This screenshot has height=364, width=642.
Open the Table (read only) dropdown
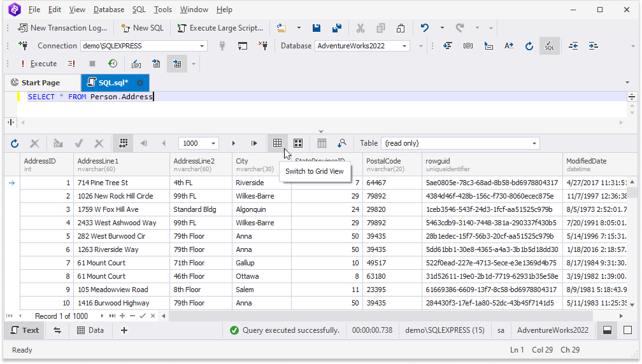460,143
